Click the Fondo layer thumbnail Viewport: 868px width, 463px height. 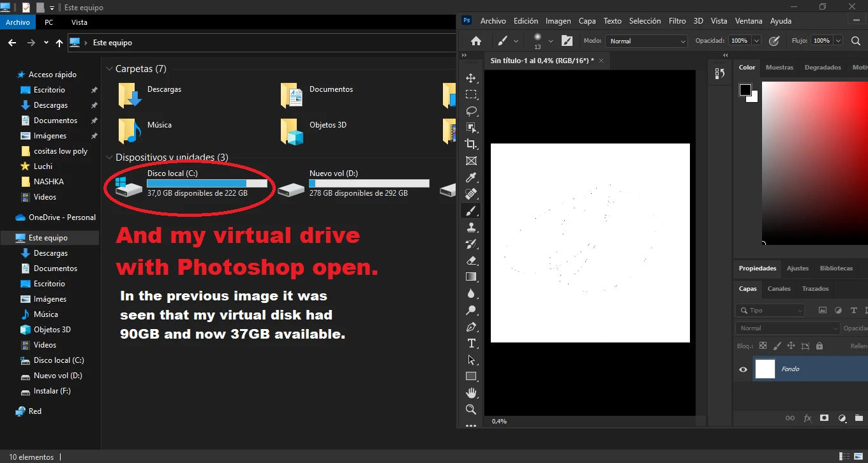tap(765, 369)
